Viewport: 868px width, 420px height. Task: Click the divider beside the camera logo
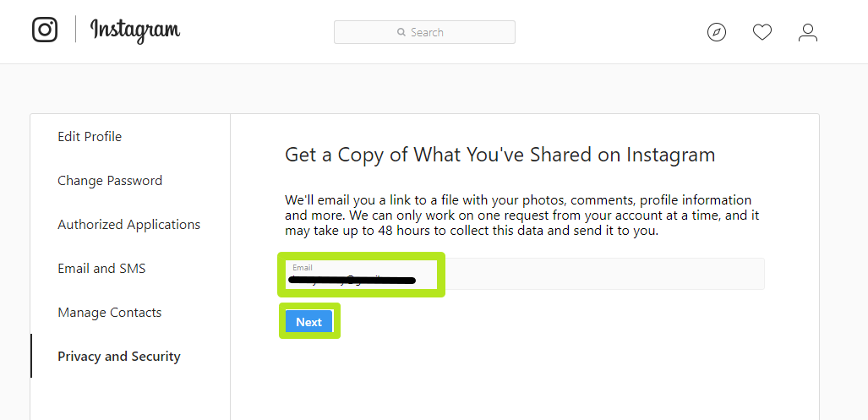pyautogui.click(x=75, y=30)
